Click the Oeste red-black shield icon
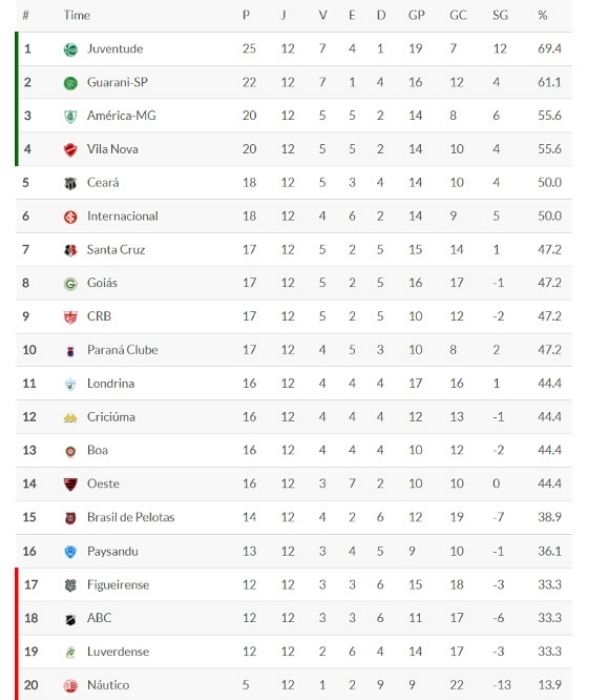Viewport: 590px width, 700px height. [71, 484]
